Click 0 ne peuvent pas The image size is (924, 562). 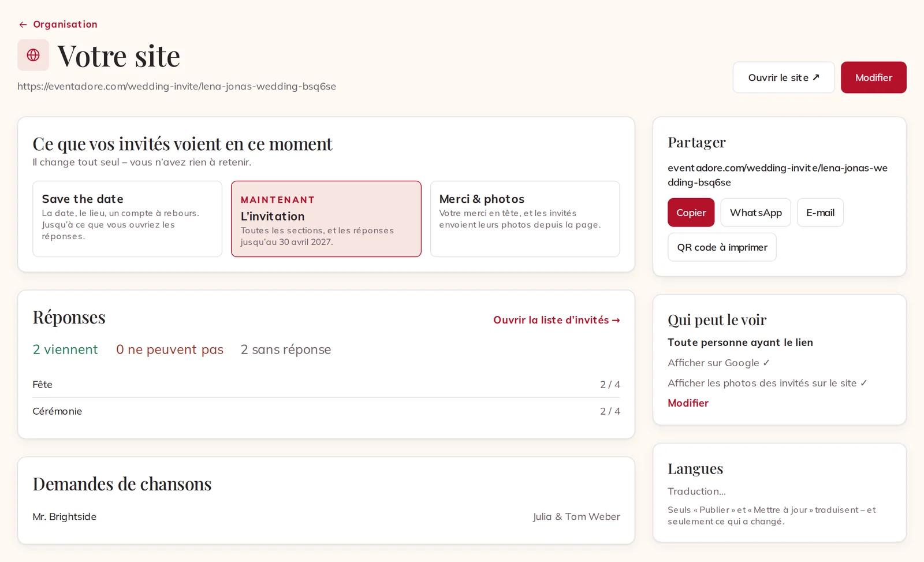[x=170, y=349]
